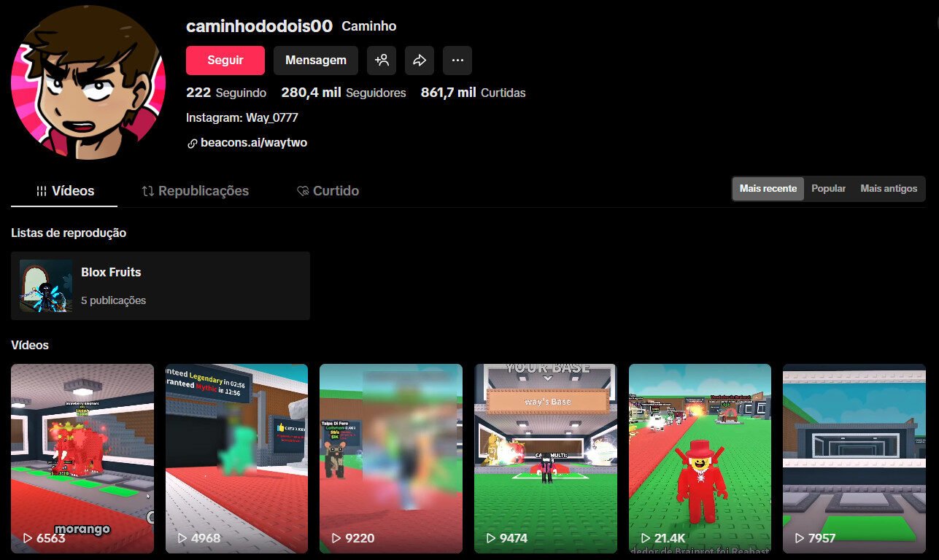Click the play icon on the morango video

click(x=26, y=538)
